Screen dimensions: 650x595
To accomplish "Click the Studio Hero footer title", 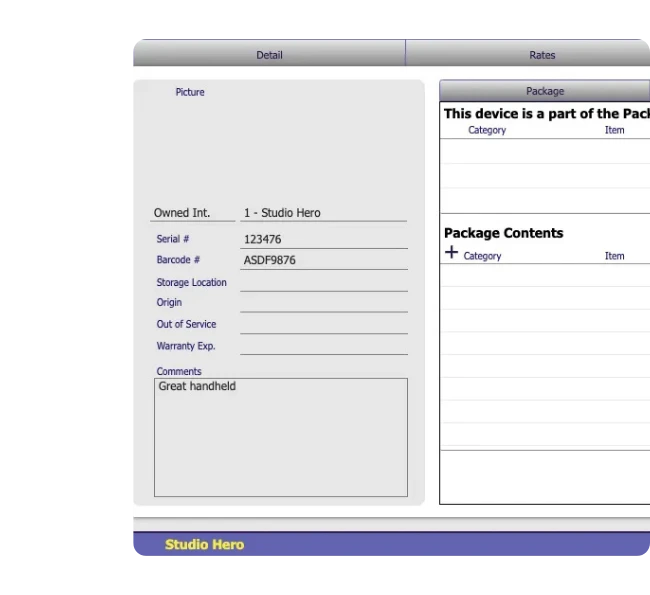I will pos(204,544).
